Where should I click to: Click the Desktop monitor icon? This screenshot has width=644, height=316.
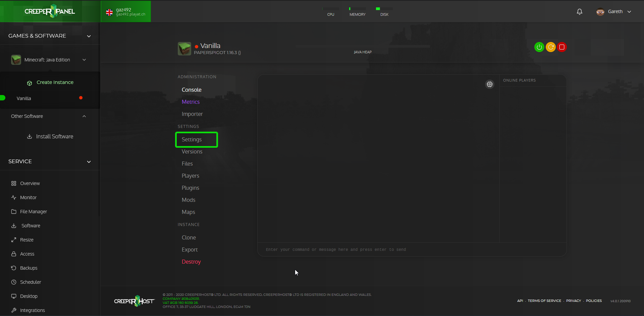pyautogui.click(x=14, y=296)
